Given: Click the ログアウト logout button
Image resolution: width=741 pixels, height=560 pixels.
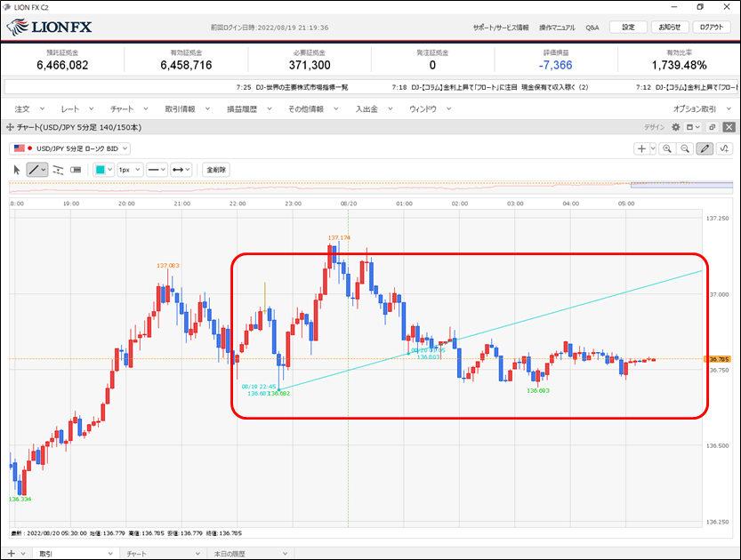Looking at the screenshot, I should coord(712,28).
